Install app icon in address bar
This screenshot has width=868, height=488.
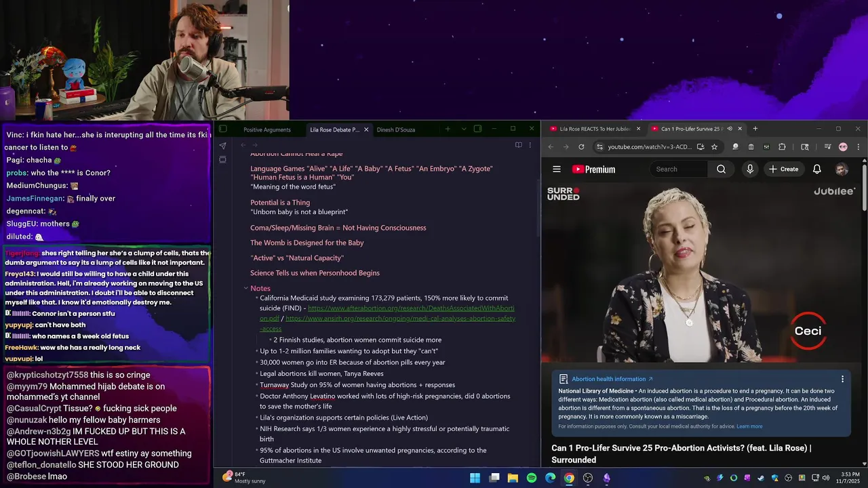coord(701,146)
